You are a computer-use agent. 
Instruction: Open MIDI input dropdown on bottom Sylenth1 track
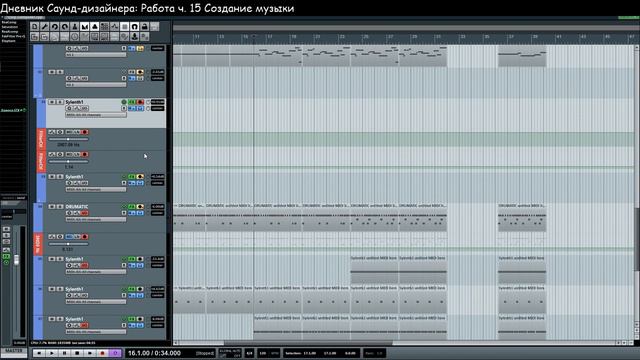point(96,332)
